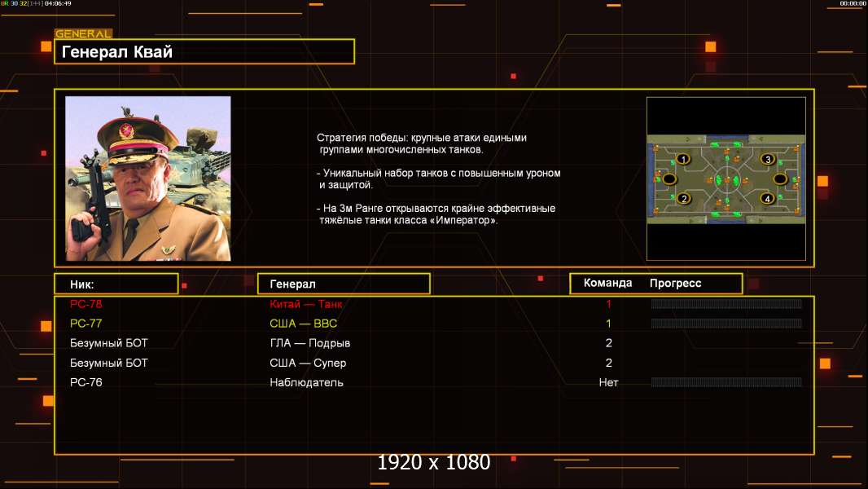The image size is (868, 489).
Task: Click the General Kwai portrait image
Action: [x=148, y=178]
